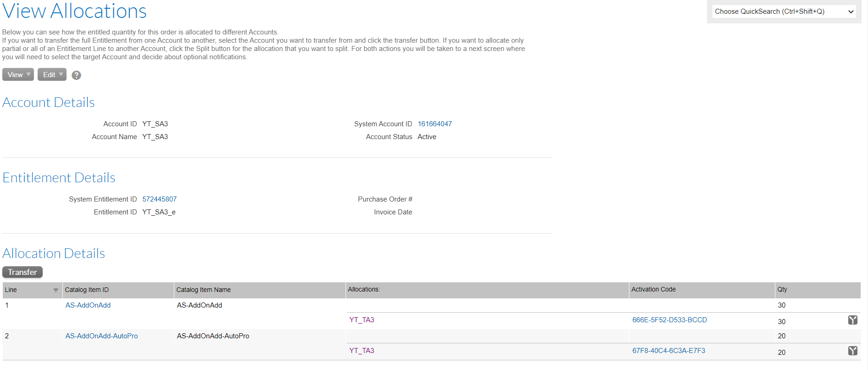Open activation code 67F8-40C4-6C3A-E7F3
Image resolution: width=868 pixels, height=370 pixels.
tap(668, 351)
